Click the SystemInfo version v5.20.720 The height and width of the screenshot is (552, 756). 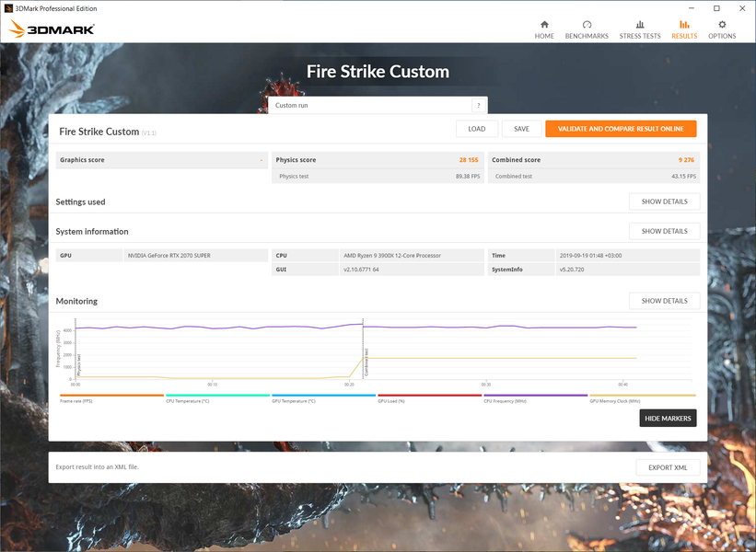[571, 270]
